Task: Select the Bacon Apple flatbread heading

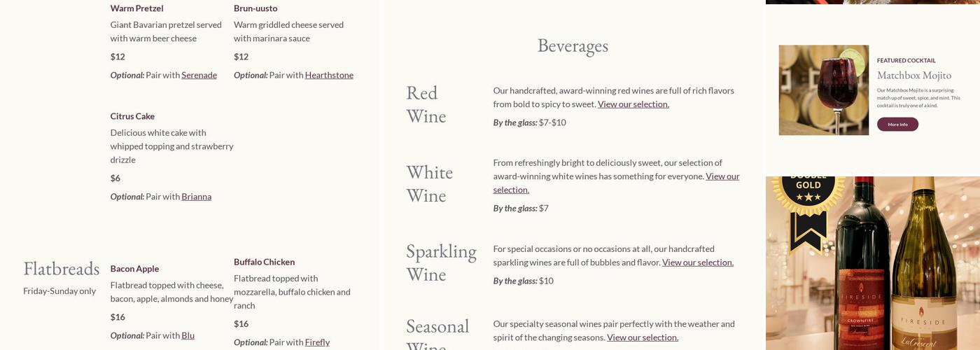Action: point(134,269)
